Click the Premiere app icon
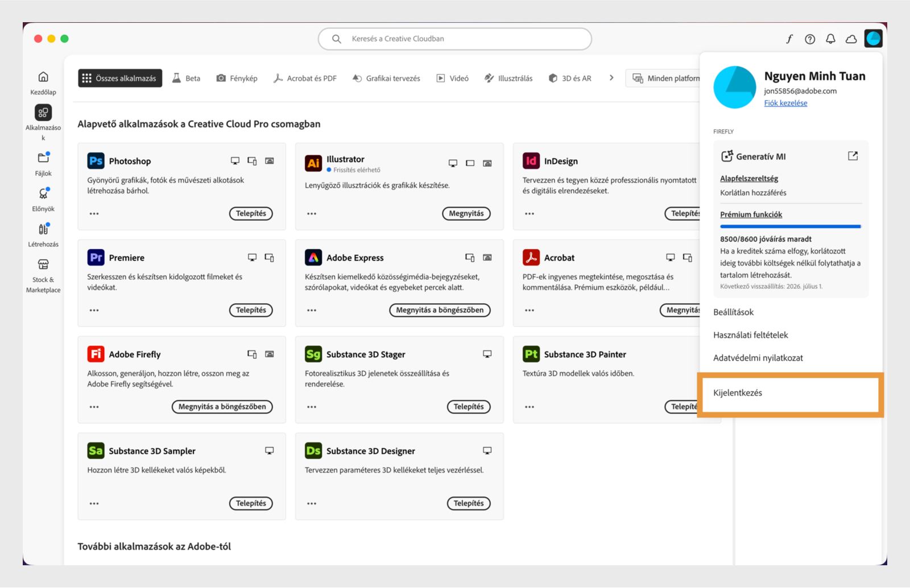This screenshot has width=910, height=588. point(96,258)
